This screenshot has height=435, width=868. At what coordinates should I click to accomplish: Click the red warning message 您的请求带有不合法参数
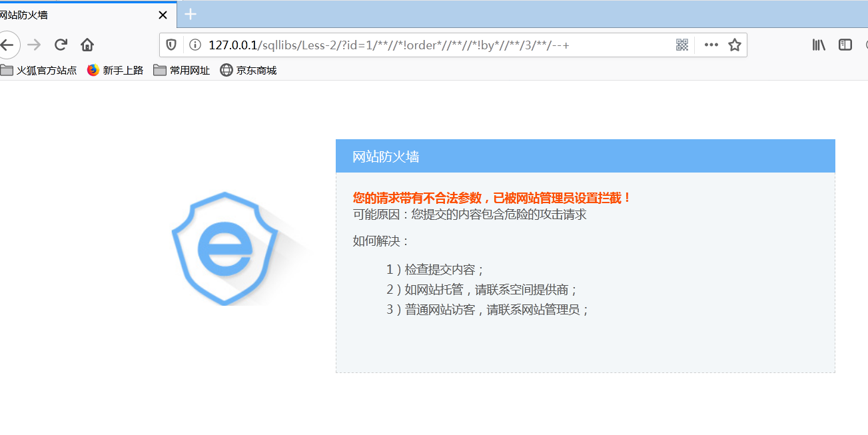tap(492, 198)
